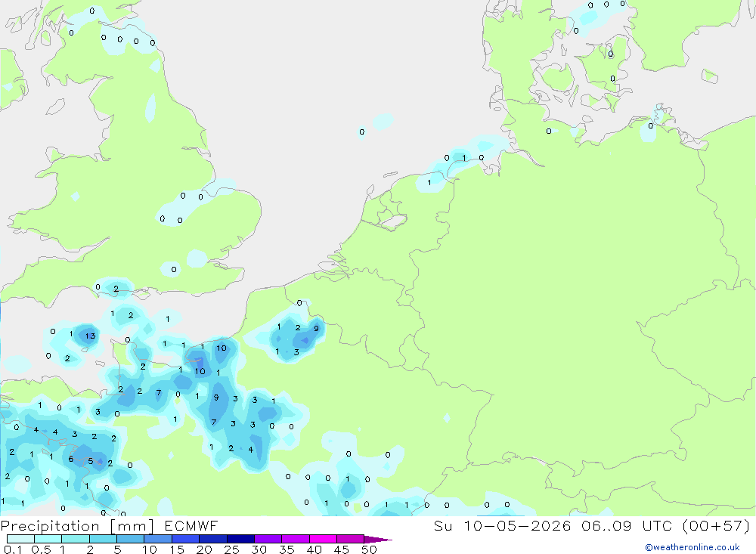Viewport: 756px width, 554px height.
Task: Choose the 25–30 mm legend color box
Action: pyautogui.click(x=240, y=539)
